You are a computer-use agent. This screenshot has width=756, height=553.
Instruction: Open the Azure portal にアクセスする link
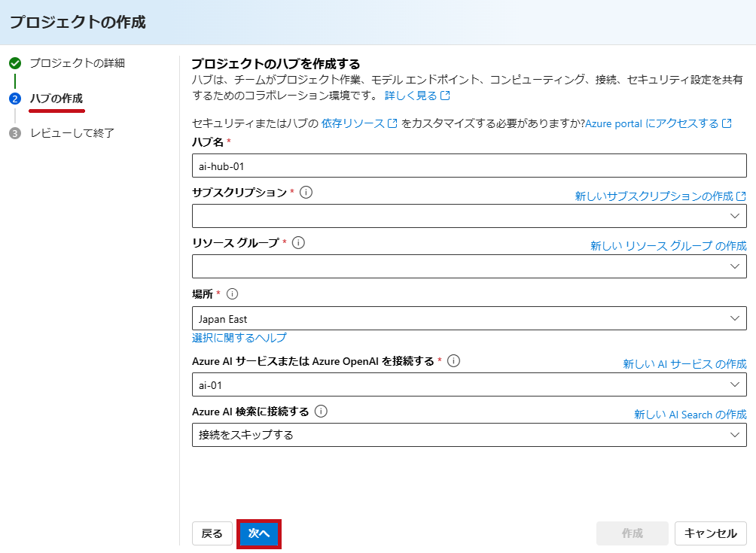click(x=658, y=123)
